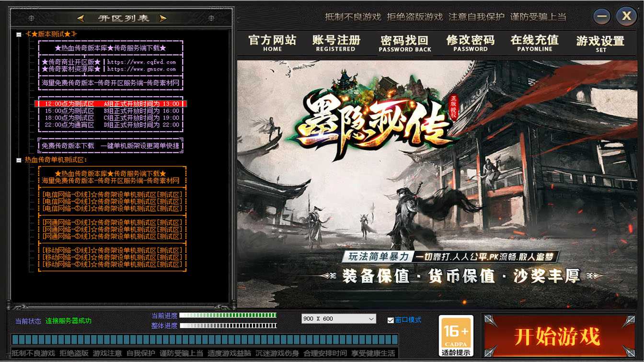
Task: Click the left rivet ornament in server list header
Action: click(31, 18)
